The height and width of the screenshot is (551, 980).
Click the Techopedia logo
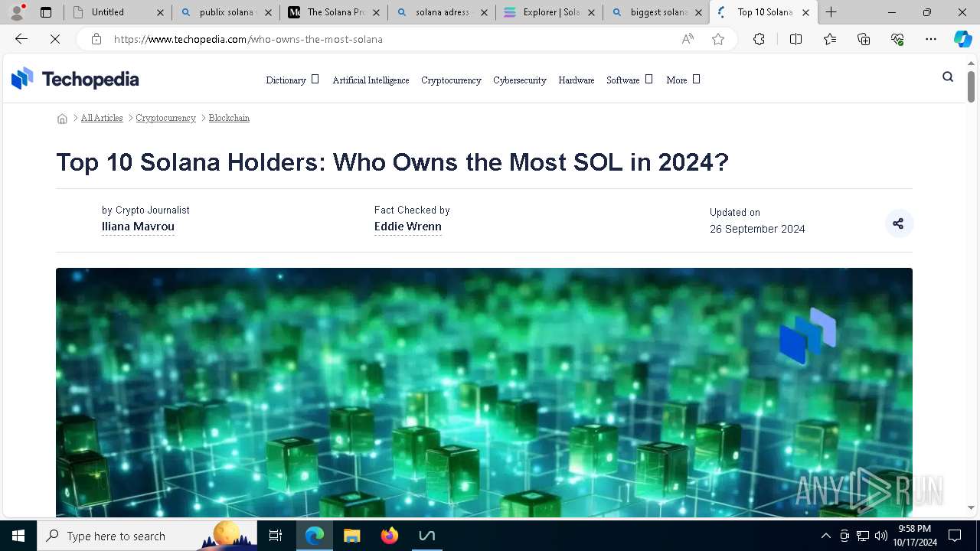(x=75, y=79)
